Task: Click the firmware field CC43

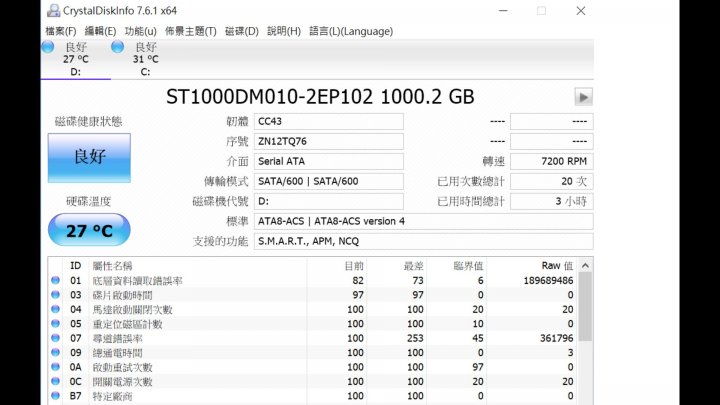Action: click(329, 122)
